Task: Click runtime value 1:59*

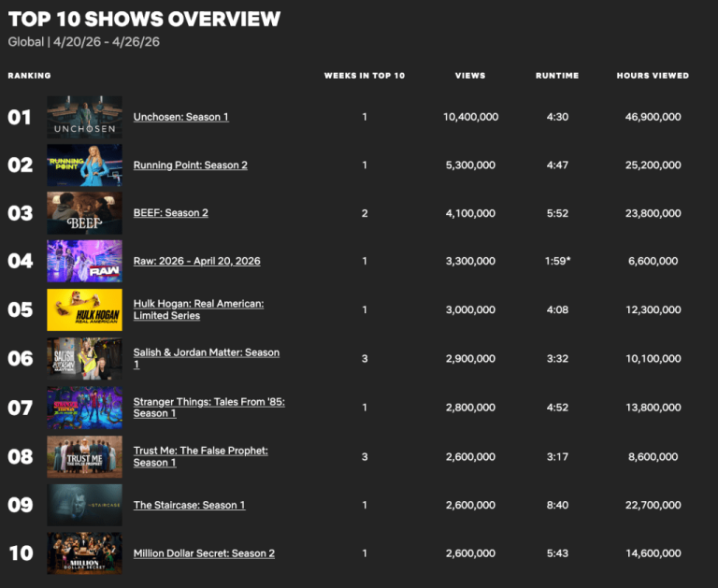Action: [558, 261]
